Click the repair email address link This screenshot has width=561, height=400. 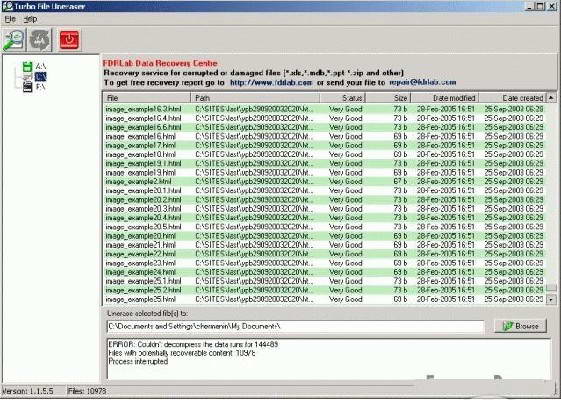coord(423,82)
